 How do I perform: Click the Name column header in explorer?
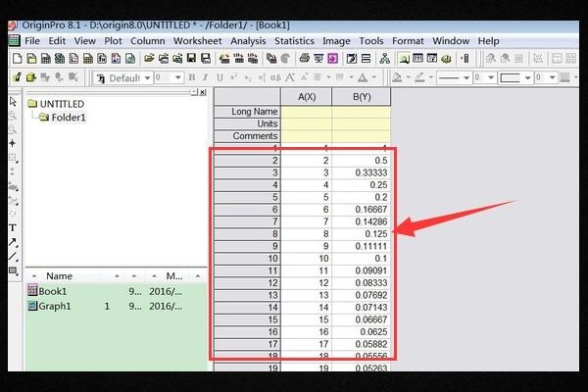pyautogui.click(x=59, y=276)
